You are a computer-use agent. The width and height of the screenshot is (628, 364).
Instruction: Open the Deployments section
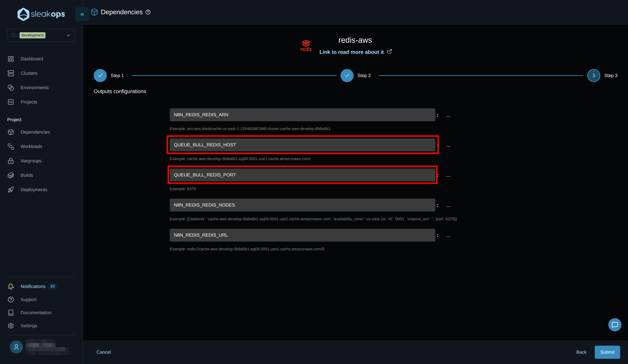[x=34, y=190]
